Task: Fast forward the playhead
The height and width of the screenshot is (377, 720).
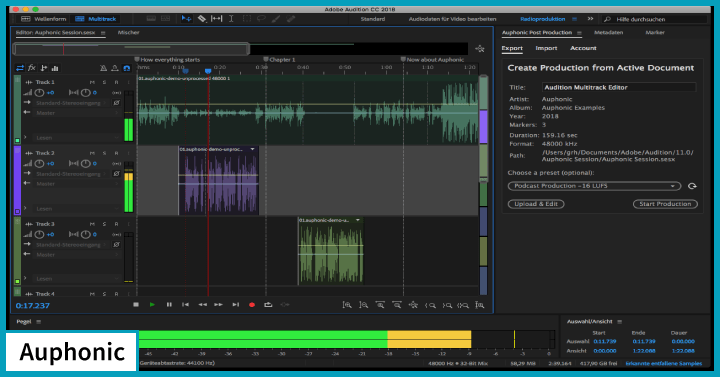Action: coord(219,304)
